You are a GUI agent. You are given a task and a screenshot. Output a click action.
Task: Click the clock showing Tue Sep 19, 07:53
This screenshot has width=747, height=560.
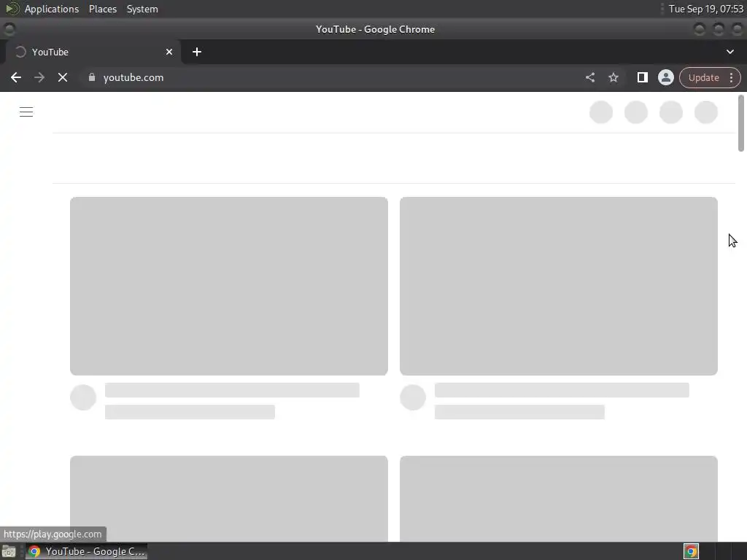tap(706, 9)
